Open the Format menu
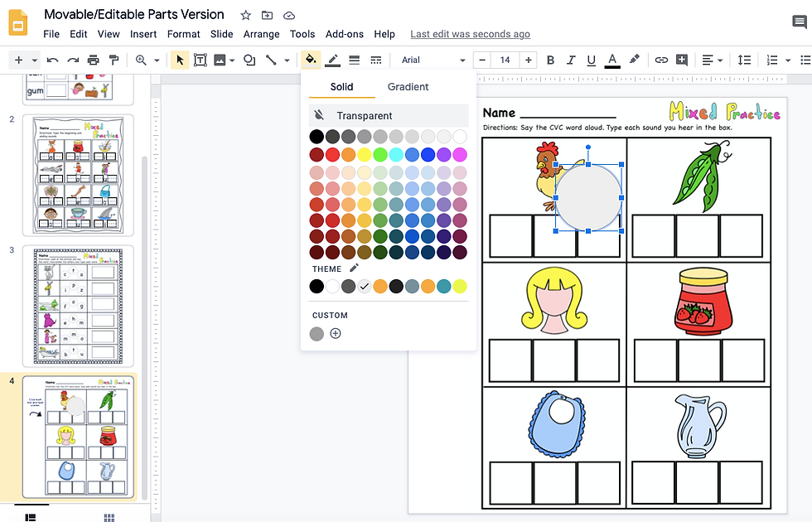This screenshot has width=812, height=522. pyautogui.click(x=183, y=34)
